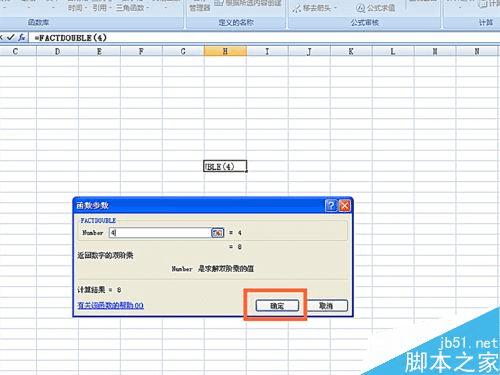Image resolution: width=500 pixels, height=375 pixels.
Task: Select column D header
Action: point(57,51)
